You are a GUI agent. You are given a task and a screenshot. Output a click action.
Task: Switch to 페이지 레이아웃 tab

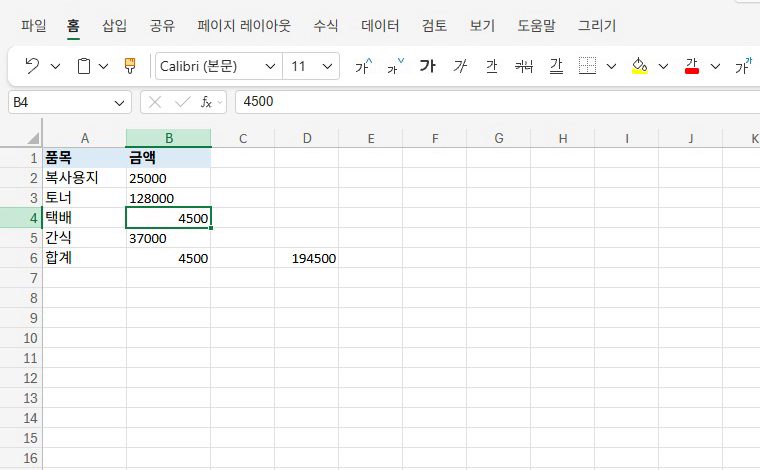pyautogui.click(x=244, y=25)
